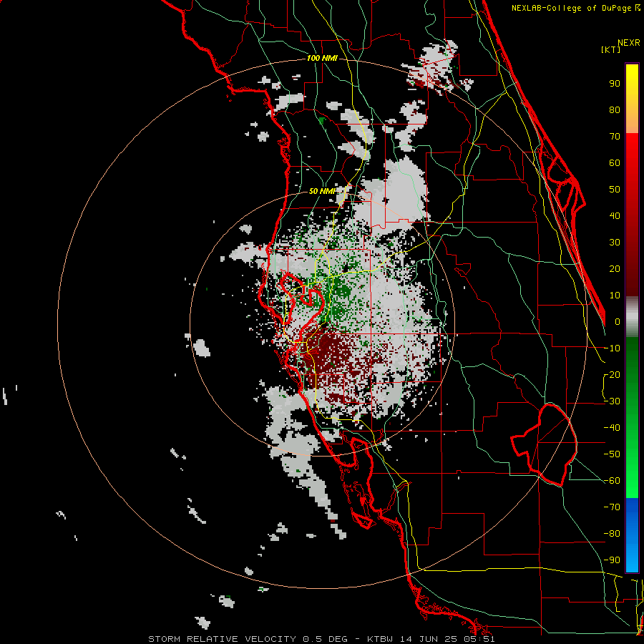Click the -40 value on the velocity scale
The height and width of the screenshot is (644, 644).
(612, 428)
